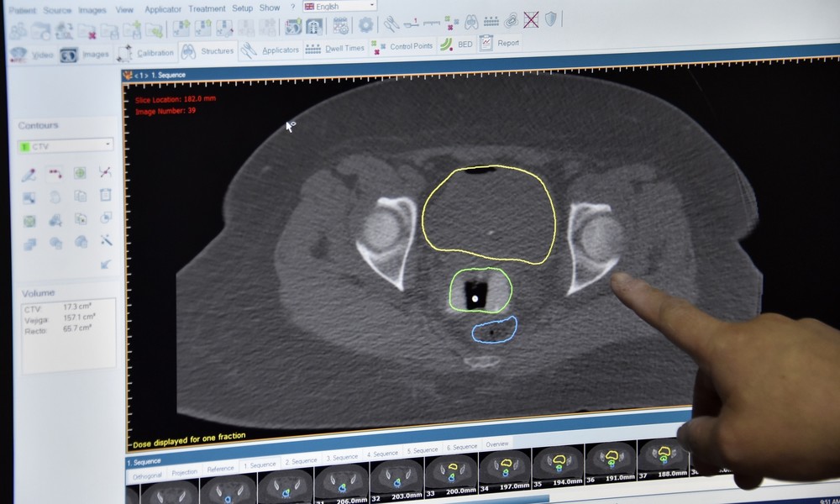Click the arch-shaped applicator icon in toolbar
This screenshot has height=504, width=840.
coord(314,26)
